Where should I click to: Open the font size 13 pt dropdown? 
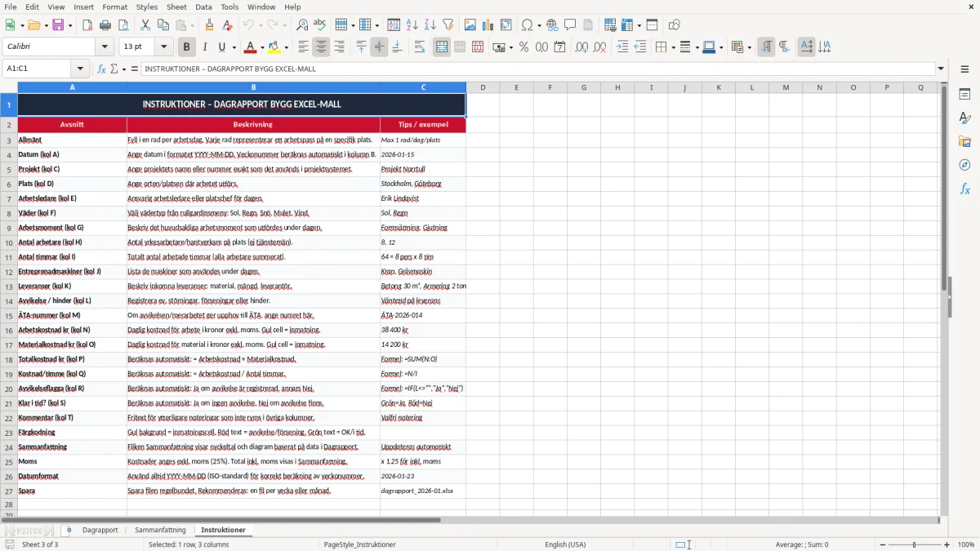click(164, 47)
